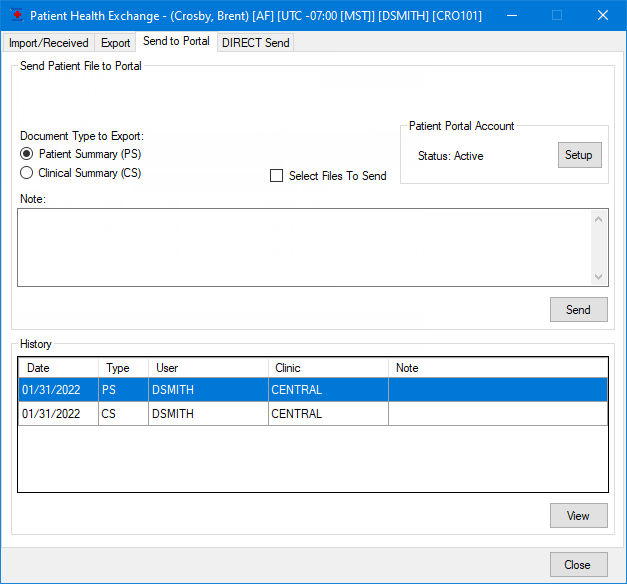The width and height of the screenshot is (627, 584).
Task: Select the CS history row dated 01/31/2022
Action: point(313,414)
